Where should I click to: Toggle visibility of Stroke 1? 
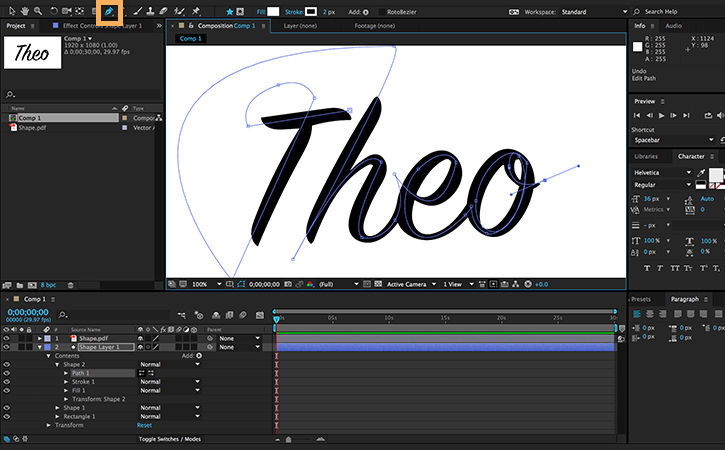(x=6, y=382)
